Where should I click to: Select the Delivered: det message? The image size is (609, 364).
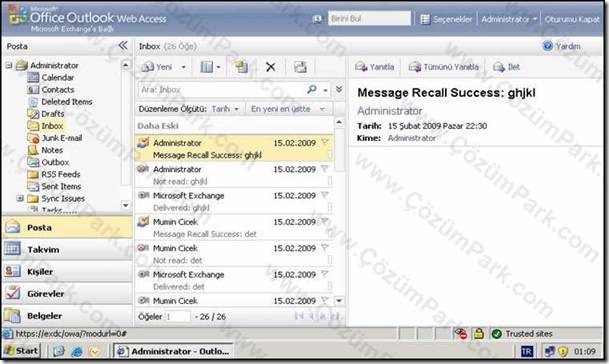click(233, 280)
